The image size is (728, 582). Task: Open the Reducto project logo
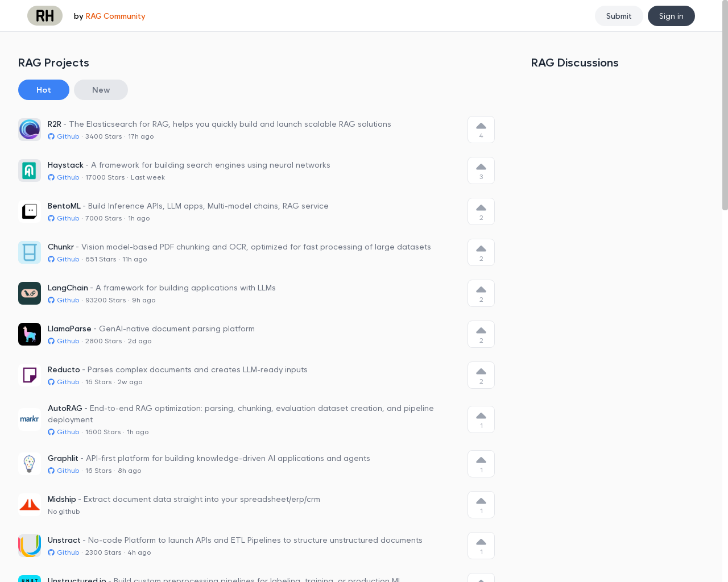[30, 375]
